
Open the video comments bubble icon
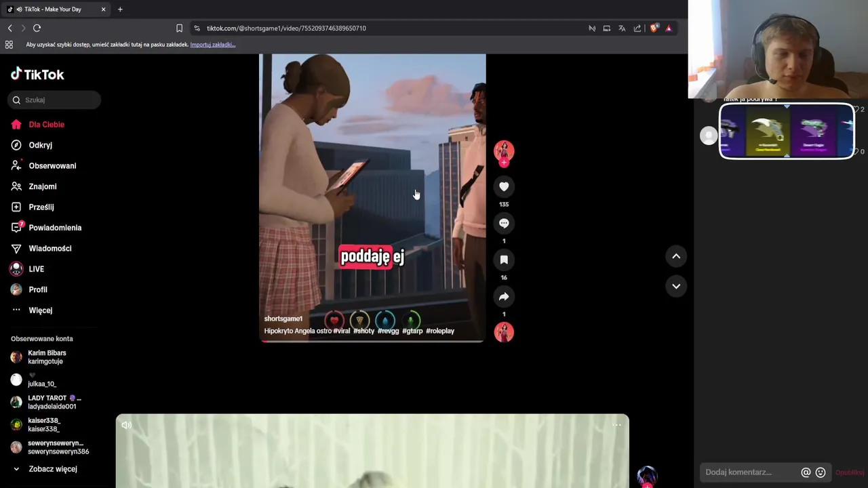[x=504, y=223]
